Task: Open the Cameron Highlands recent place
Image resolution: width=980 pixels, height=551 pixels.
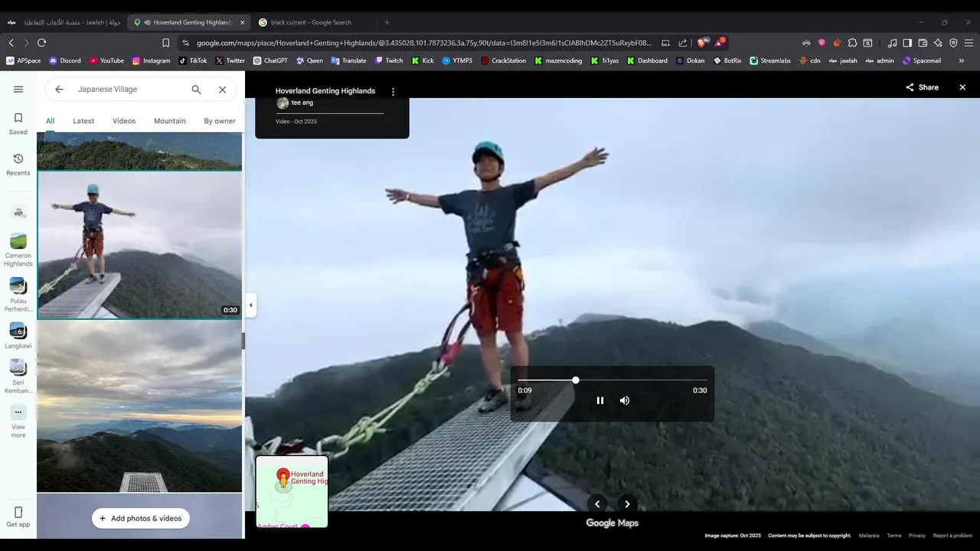Action: click(x=18, y=250)
